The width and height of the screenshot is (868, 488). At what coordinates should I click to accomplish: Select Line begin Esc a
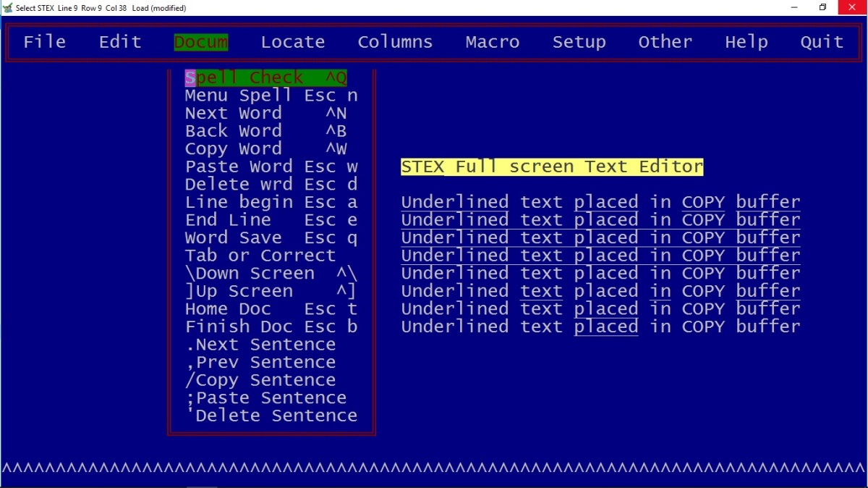click(x=271, y=202)
